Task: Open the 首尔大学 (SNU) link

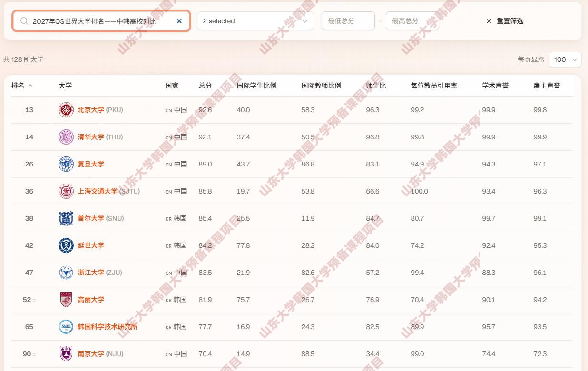Action: [101, 218]
